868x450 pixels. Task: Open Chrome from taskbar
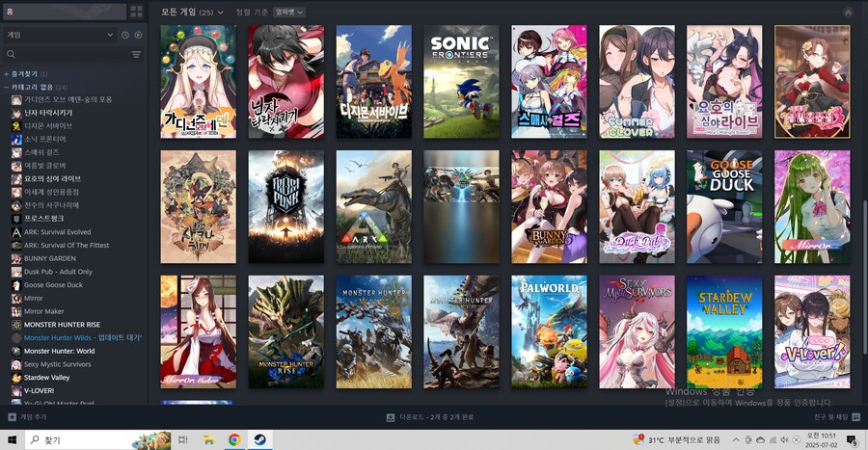234,440
